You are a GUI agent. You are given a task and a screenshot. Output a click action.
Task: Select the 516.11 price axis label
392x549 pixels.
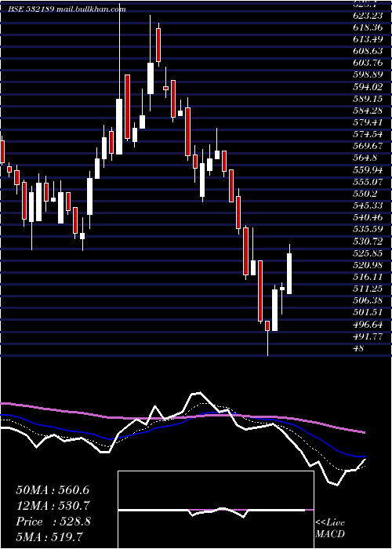[368, 277]
